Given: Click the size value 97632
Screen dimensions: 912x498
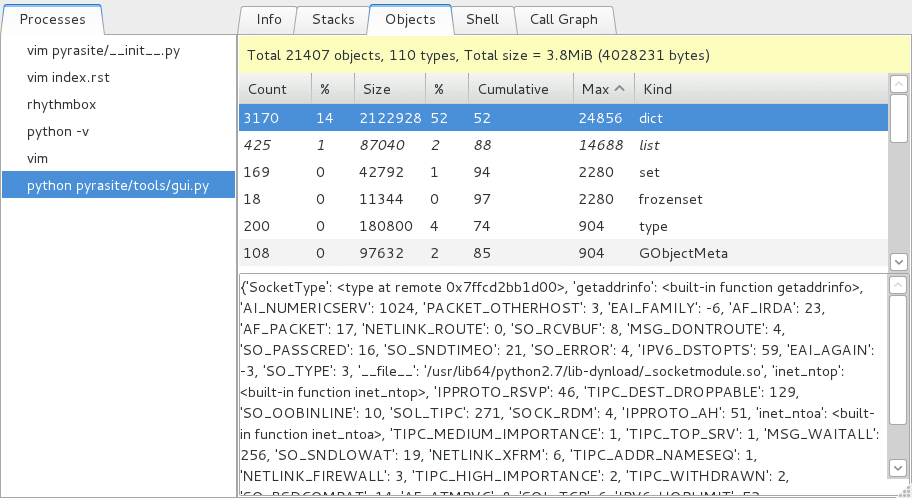Looking at the screenshot, I should tap(381, 253).
